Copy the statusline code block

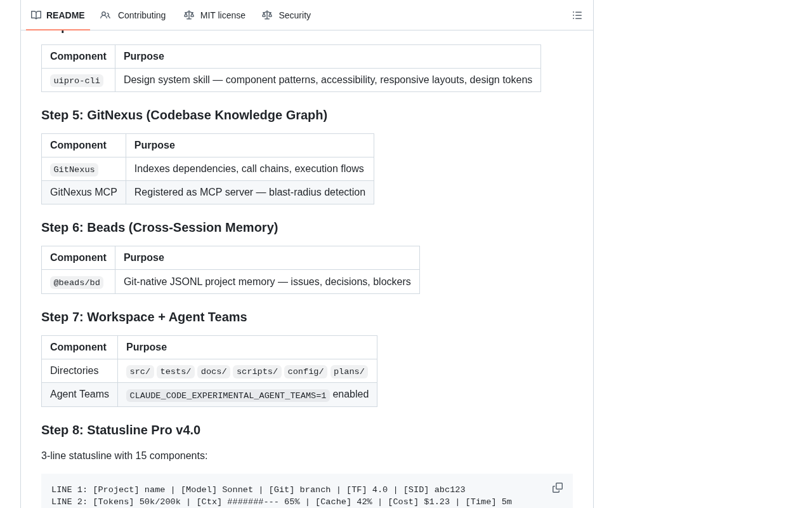558,488
